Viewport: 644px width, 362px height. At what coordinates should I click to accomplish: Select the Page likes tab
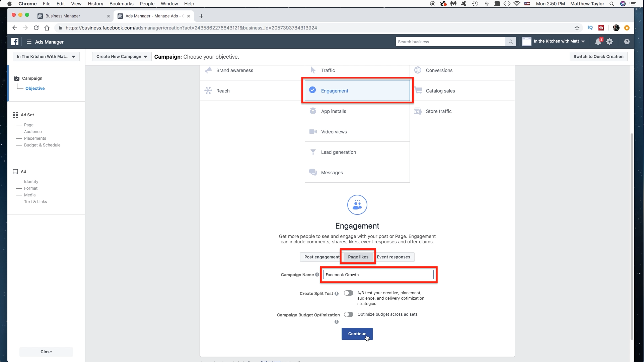(358, 257)
